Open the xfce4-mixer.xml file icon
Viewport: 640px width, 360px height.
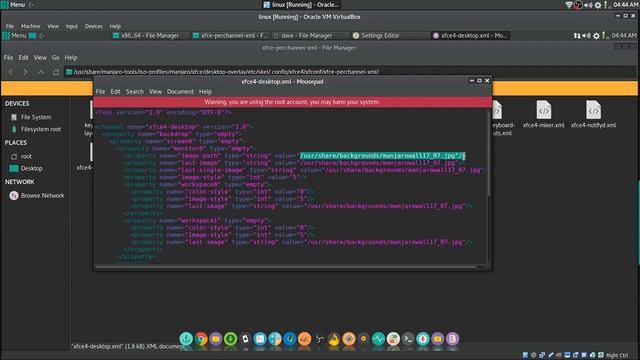coord(543,114)
